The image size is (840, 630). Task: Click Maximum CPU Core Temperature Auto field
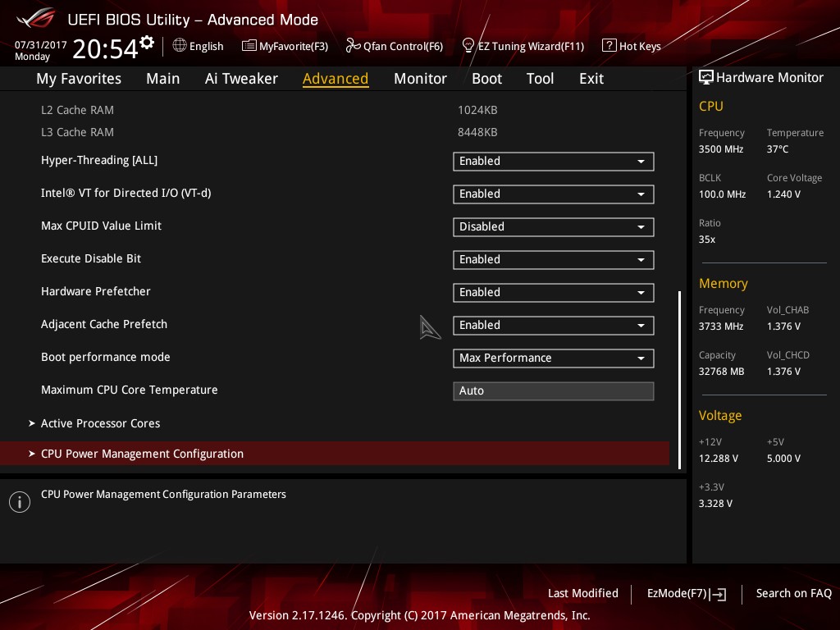(x=554, y=390)
